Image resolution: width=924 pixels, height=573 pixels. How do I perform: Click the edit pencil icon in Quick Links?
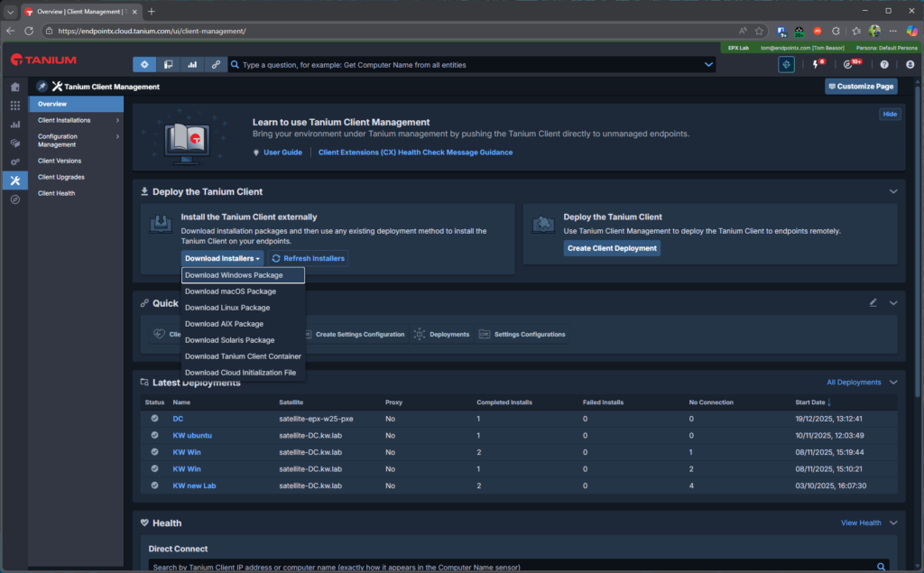873,303
